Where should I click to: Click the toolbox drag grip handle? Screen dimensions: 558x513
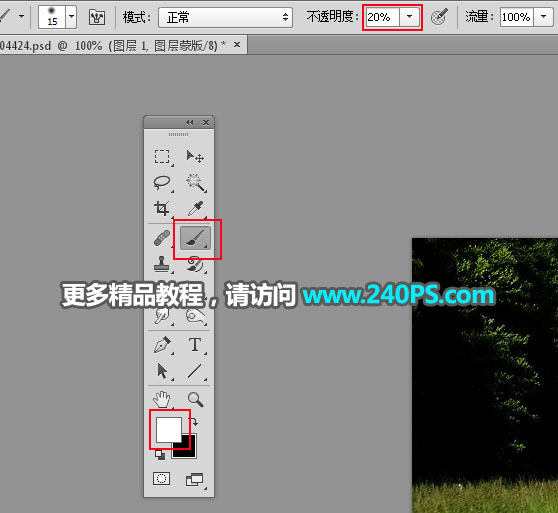coord(178,134)
